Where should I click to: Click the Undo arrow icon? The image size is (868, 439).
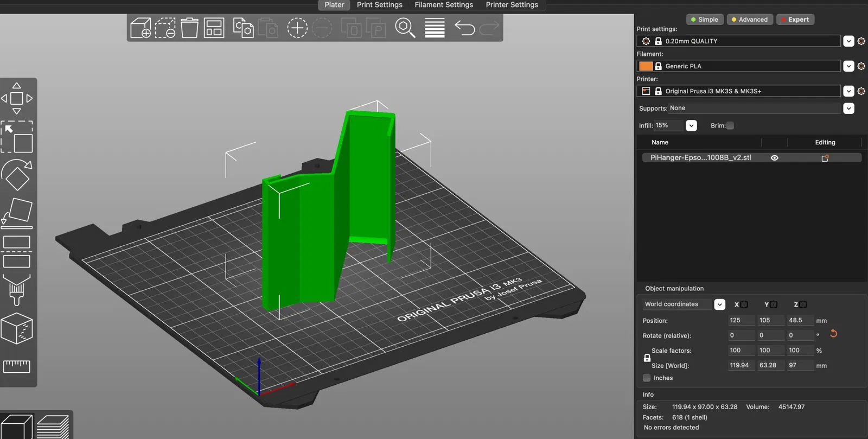tap(464, 28)
